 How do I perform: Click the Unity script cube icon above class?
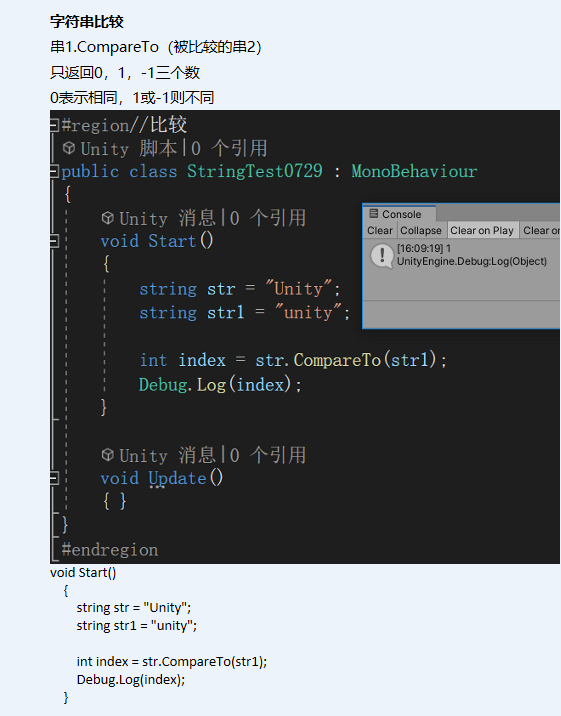pyautogui.click(x=69, y=148)
